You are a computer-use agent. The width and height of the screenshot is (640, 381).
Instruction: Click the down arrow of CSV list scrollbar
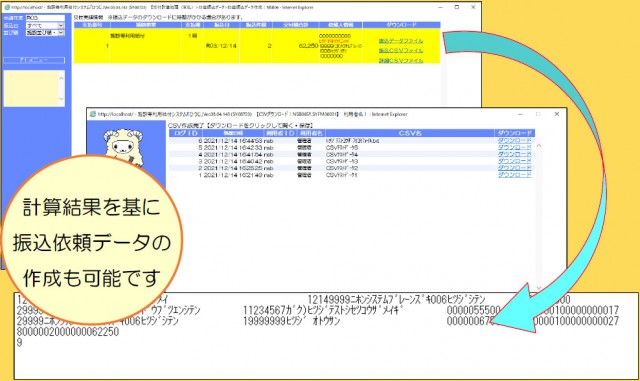[539, 287]
